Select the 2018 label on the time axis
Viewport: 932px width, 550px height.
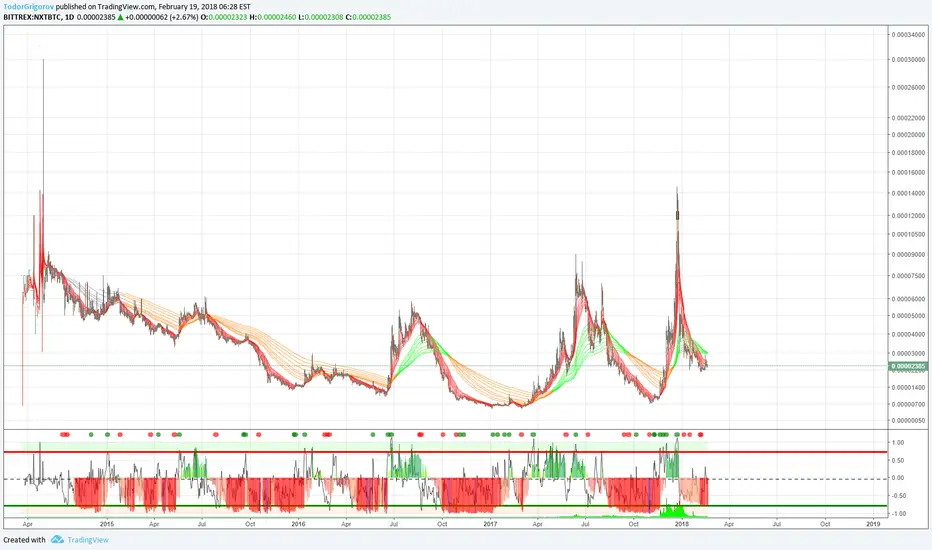click(x=682, y=524)
